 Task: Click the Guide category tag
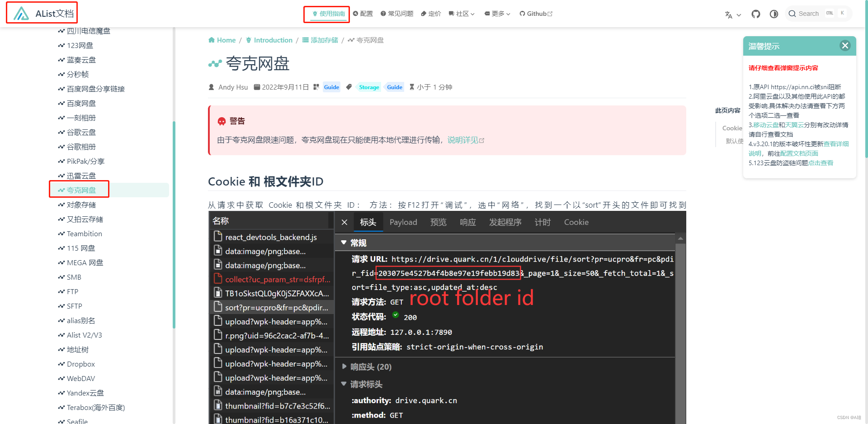point(331,87)
